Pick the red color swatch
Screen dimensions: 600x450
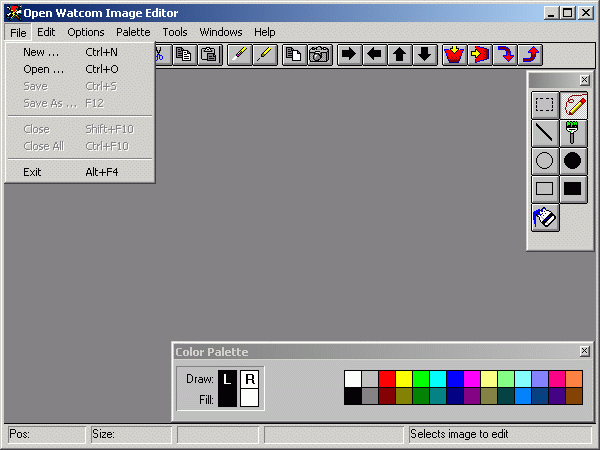click(x=386, y=379)
